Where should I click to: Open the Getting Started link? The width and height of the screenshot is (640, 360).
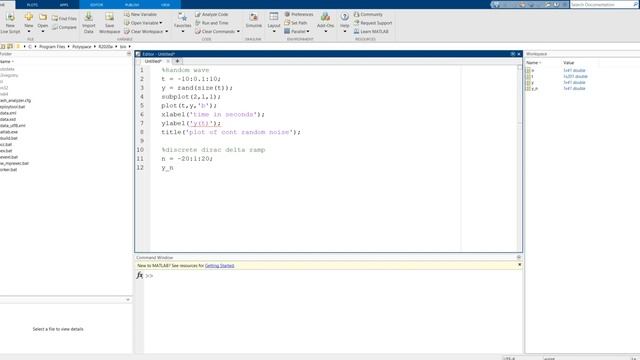click(x=220, y=266)
